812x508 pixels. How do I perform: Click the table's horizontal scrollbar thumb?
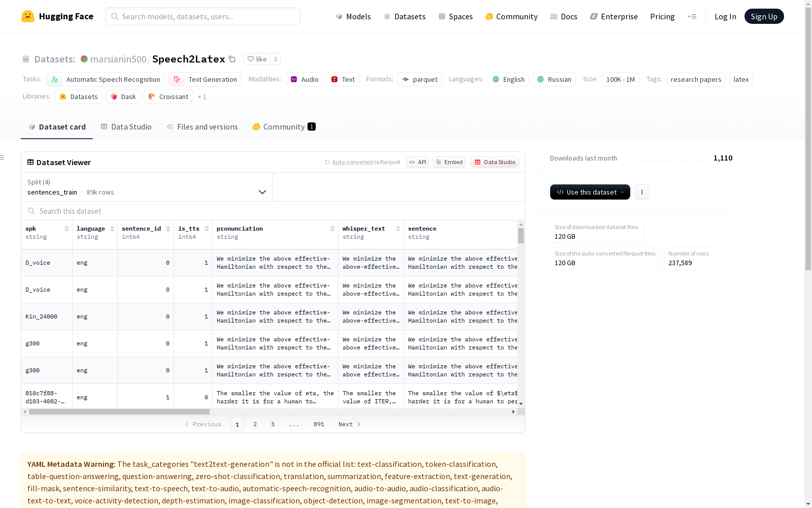click(x=119, y=411)
